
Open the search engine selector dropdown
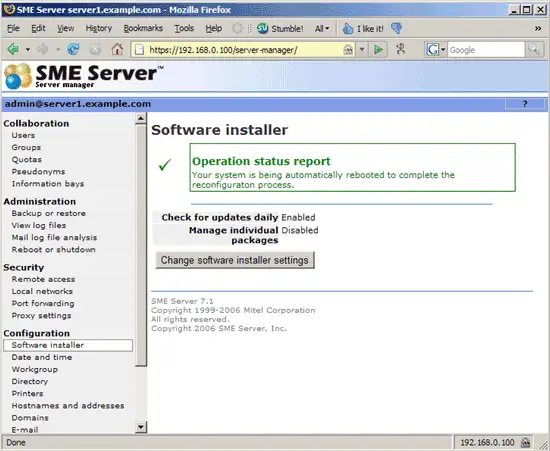(443, 50)
